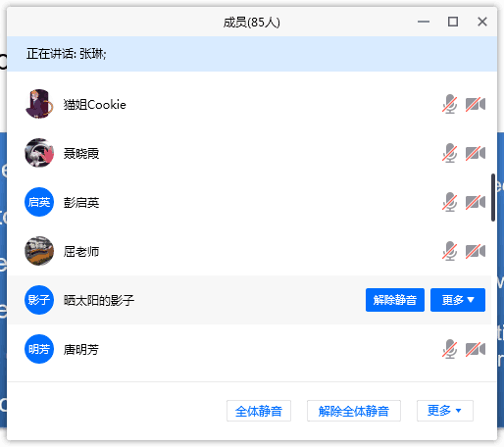Screen dimensions: 504x447
Task: Select member row 唐明芳
Action: tap(249, 349)
